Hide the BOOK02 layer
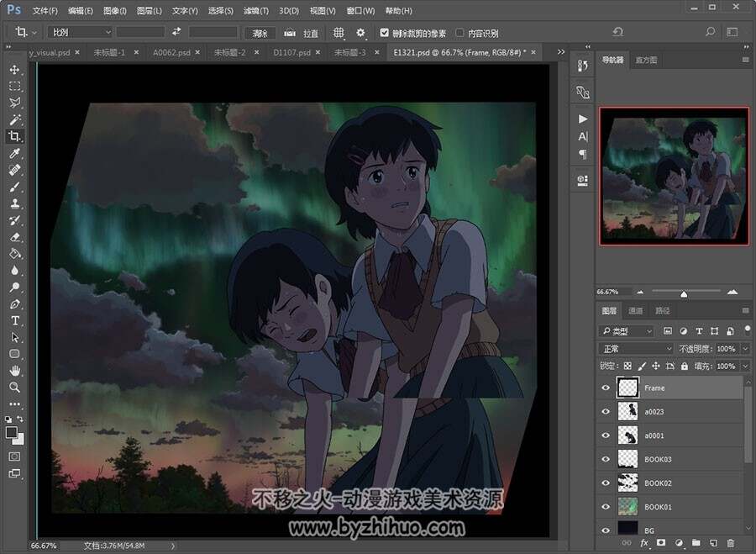Image resolution: width=756 pixels, height=554 pixels. click(606, 483)
